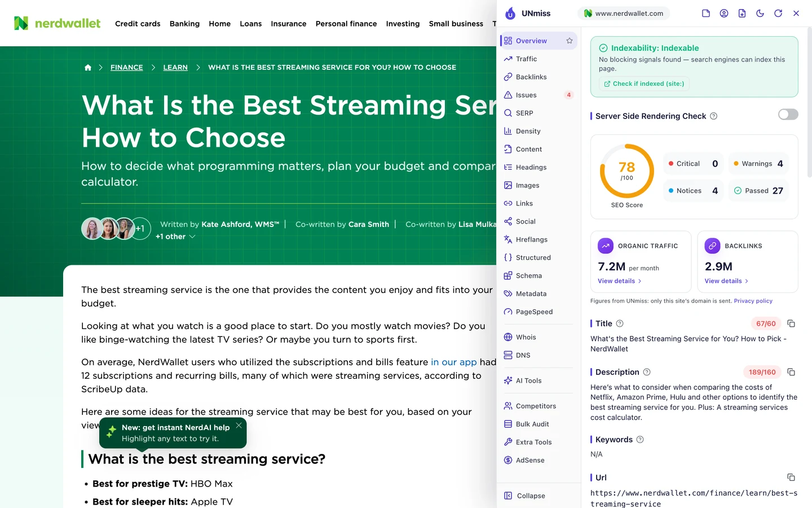Open Organic Traffic View details
Image resolution: width=812 pixels, height=508 pixels.
tap(619, 281)
